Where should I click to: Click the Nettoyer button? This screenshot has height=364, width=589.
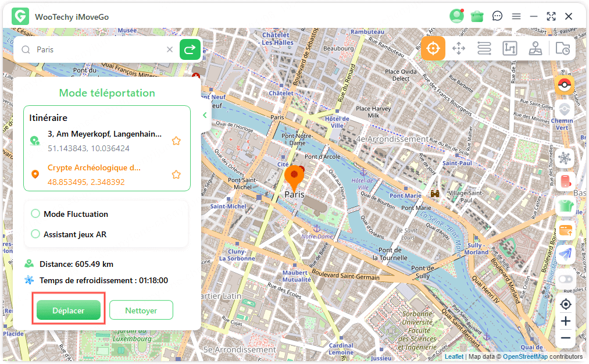141,311
